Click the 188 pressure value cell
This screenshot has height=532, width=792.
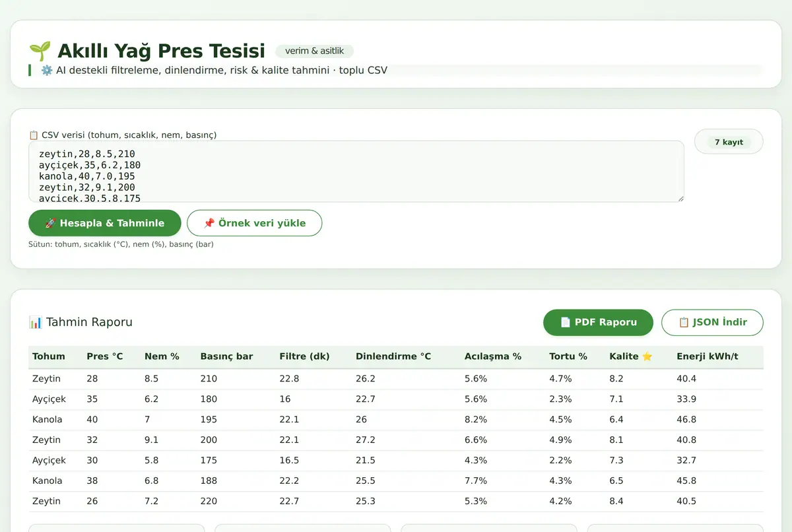click(x=209, y=481)
